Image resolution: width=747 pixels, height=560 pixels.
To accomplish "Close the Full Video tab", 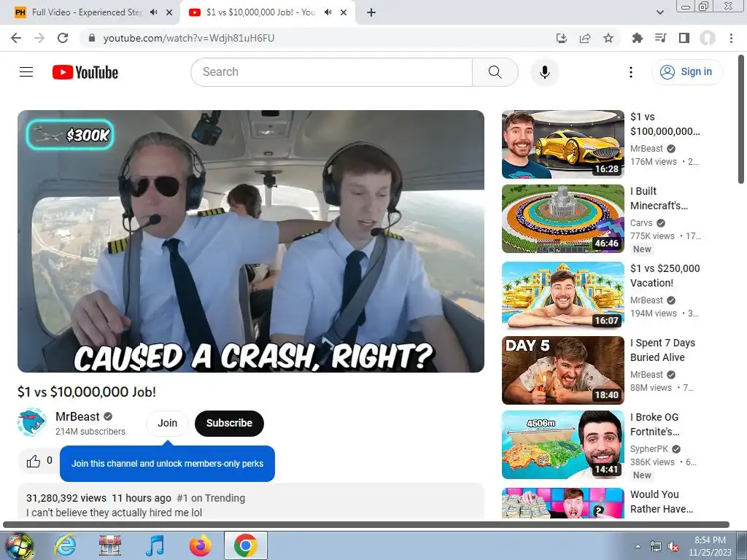I will click(169, 12).
